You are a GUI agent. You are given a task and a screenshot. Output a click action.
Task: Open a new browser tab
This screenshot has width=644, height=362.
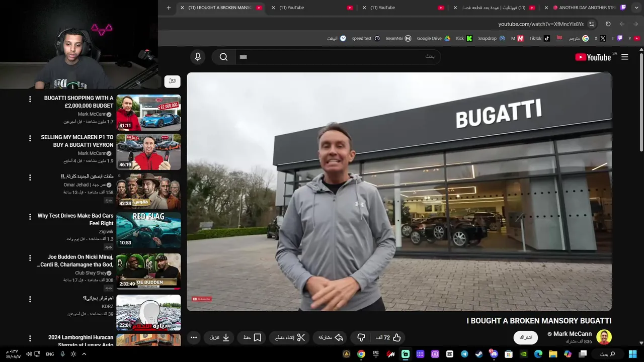pyautogui.click(x=169, y=8)
